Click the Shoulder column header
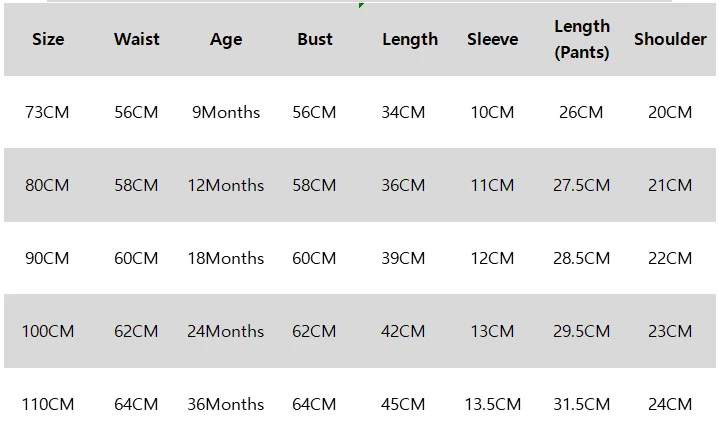Screen dimensions: 719x446 coord(670,39)
